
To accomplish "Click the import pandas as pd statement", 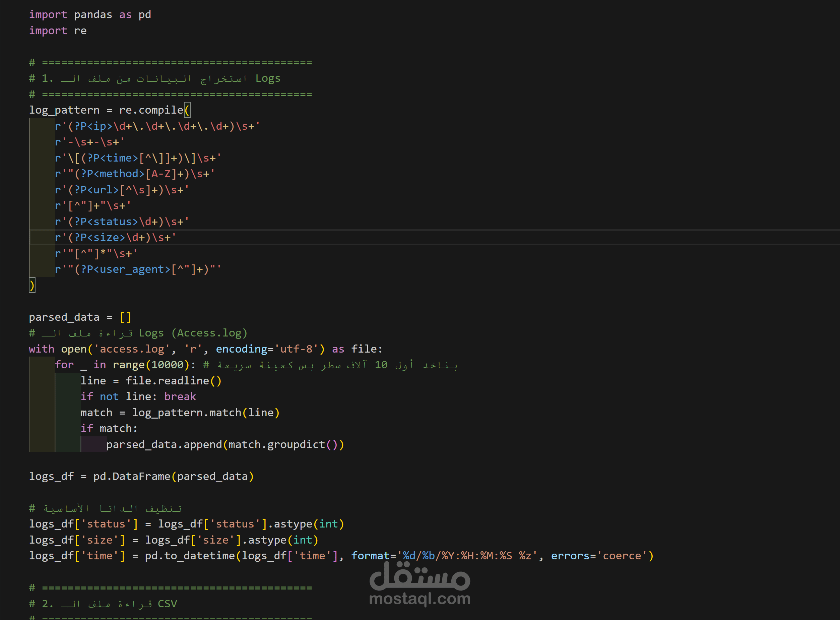I will coord(90,15).
